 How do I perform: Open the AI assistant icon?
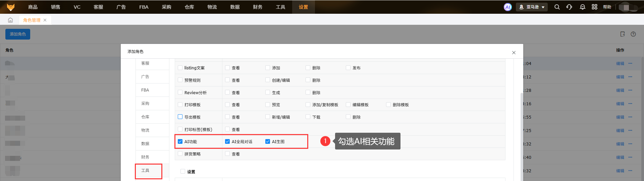point(508,7)
